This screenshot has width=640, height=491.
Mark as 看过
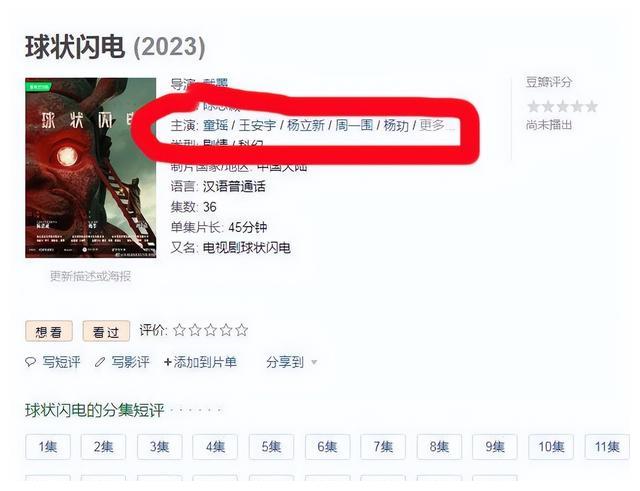coord(106,331)
